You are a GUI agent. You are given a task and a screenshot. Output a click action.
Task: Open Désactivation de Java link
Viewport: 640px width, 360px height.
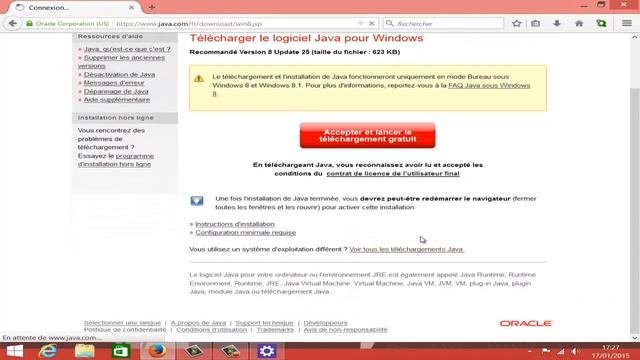tap(119, 75)
